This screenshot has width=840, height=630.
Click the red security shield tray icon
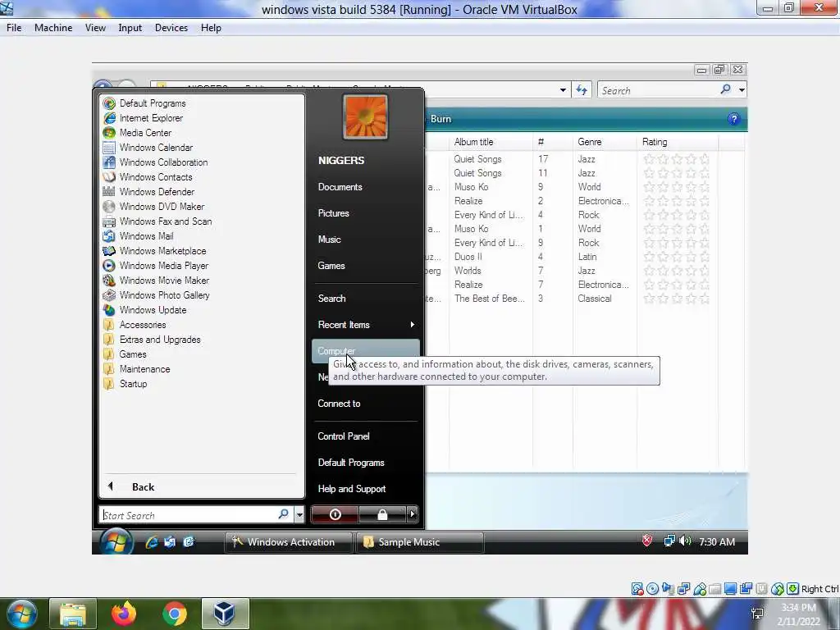coord(647,541)
